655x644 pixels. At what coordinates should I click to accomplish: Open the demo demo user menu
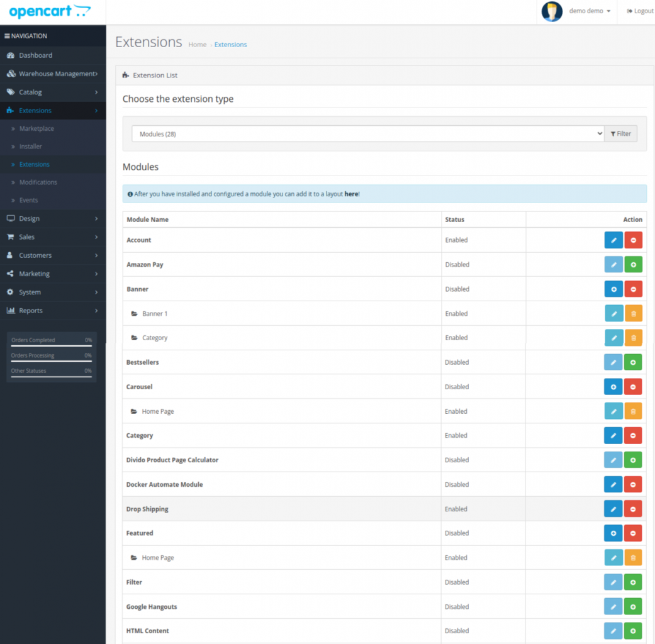[585, 11]
